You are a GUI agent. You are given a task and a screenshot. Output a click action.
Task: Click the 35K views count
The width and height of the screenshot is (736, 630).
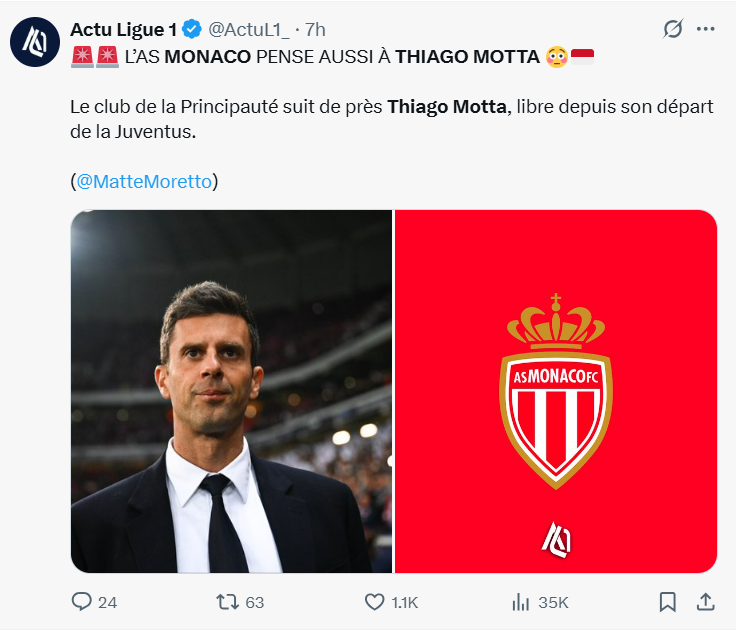pos(553,602)
